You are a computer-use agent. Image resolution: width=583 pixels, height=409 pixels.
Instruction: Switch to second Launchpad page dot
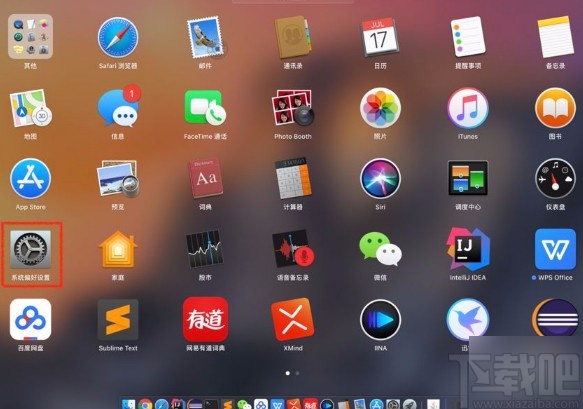297,373
